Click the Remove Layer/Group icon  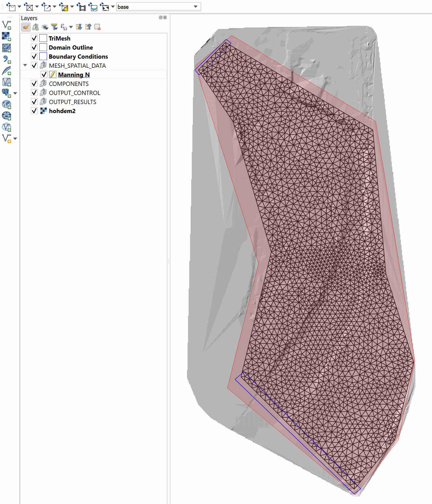pyautogui.click(x=98, y=27)
